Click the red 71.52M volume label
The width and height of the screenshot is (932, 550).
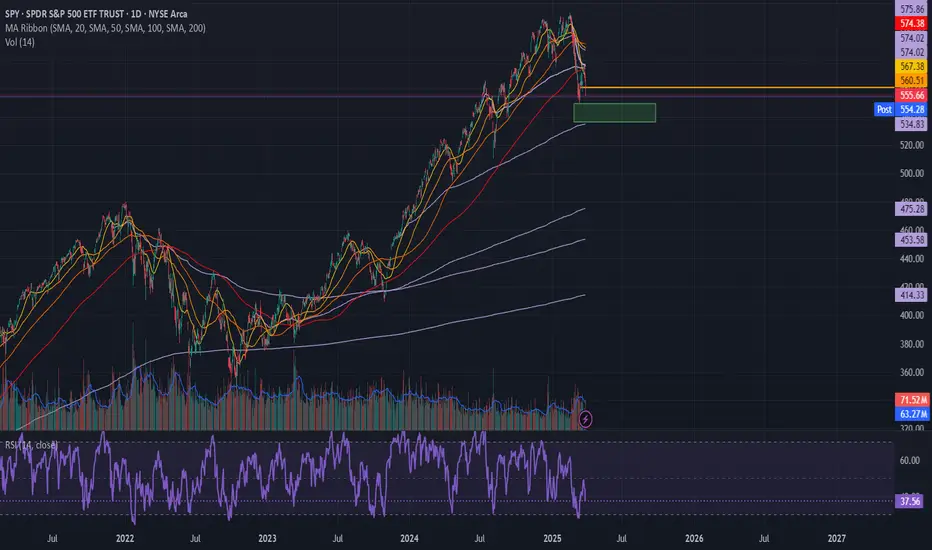click(x=912, y=400)
